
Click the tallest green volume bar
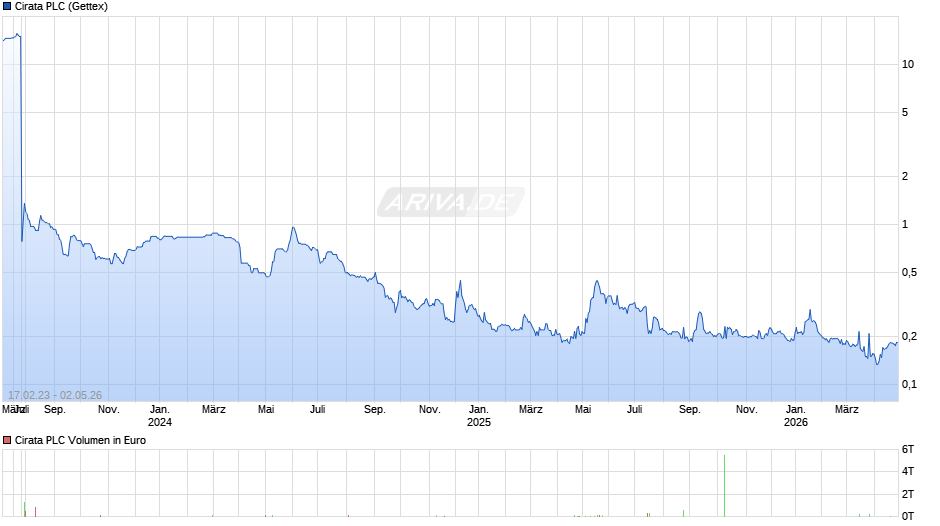[724, 486]
